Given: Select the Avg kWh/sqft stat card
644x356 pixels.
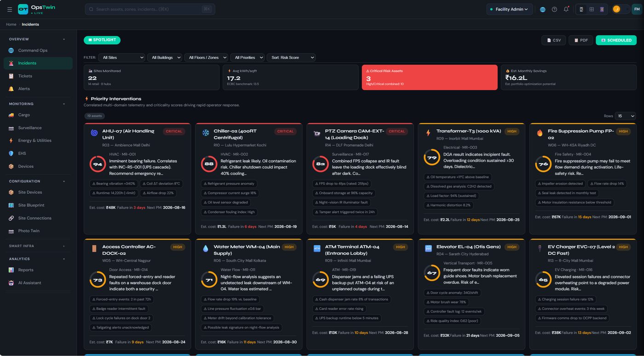Looking at the screenshot, I should pos(290,77).
